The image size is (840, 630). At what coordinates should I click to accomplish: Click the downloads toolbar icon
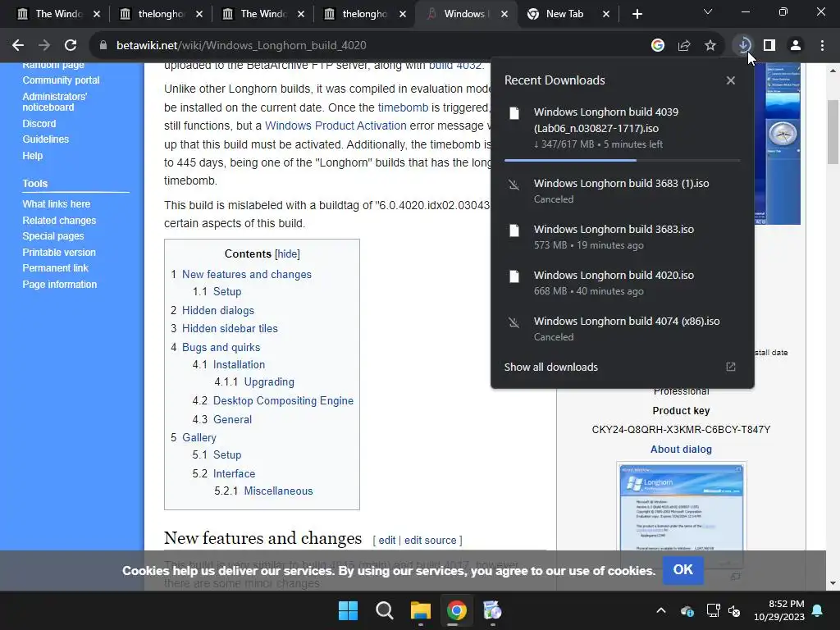click(743, 46)
